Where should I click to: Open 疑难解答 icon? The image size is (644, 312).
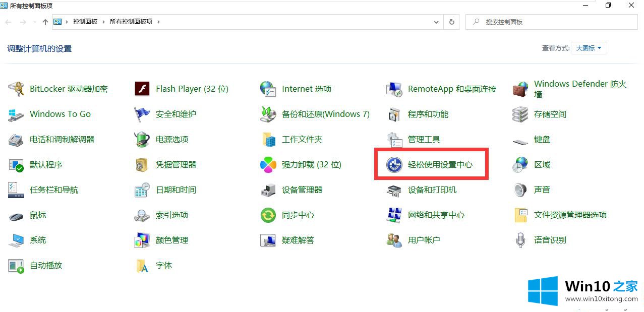tap(268, 240)
